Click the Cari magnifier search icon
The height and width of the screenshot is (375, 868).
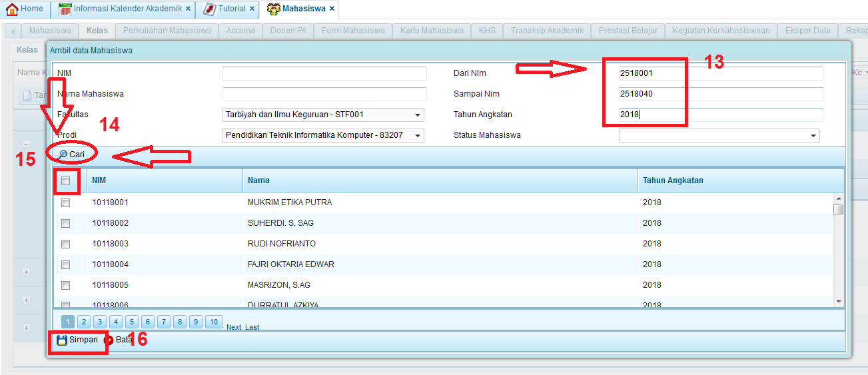pyautogui.click(x=63, y=155)
